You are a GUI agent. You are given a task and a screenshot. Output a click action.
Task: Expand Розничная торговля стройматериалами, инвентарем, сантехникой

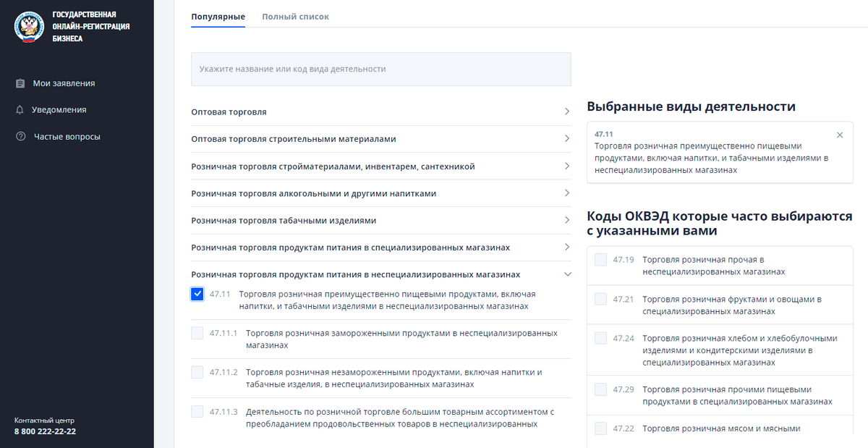pos(380,166)
